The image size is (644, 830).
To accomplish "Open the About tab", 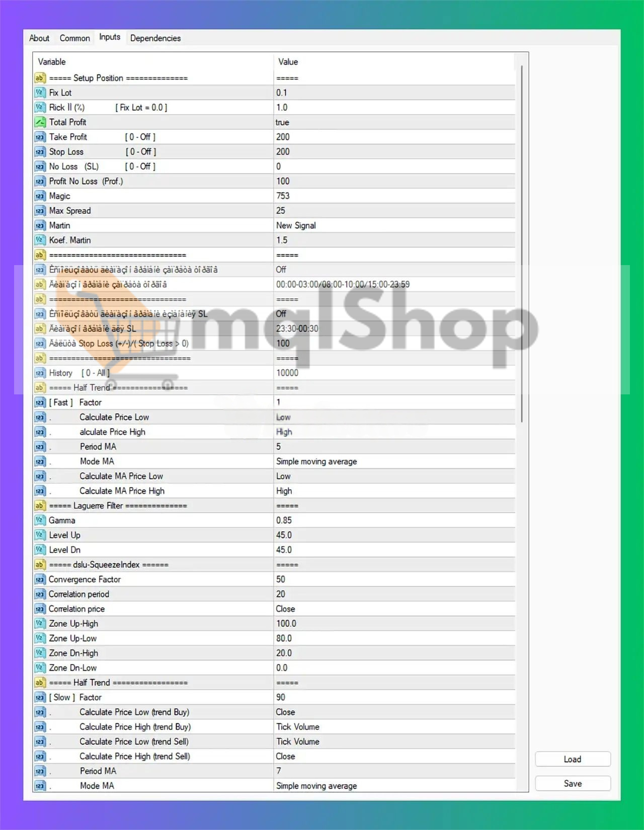I will [x=39, y=38].
